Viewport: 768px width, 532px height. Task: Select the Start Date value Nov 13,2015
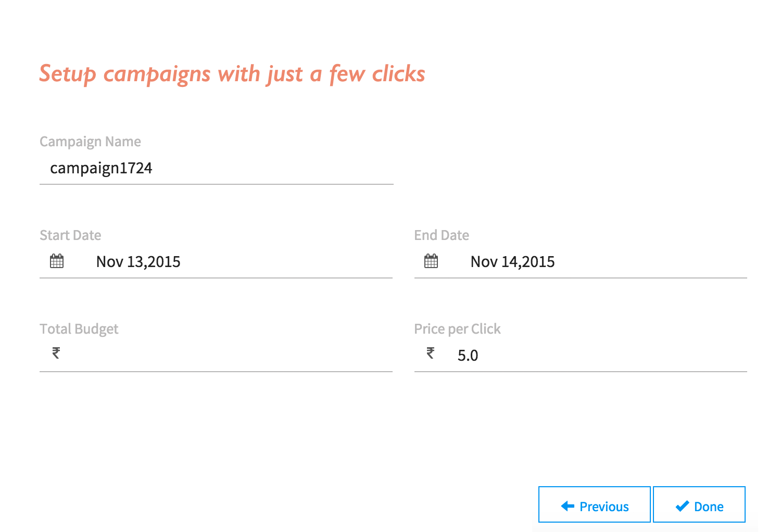pyautogui.click(x=138, y=262)
